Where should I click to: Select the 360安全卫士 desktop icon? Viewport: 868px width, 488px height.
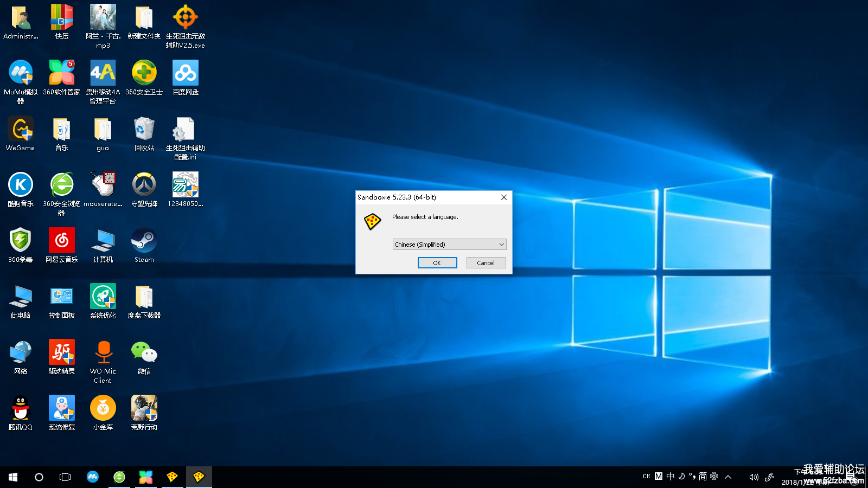click(x=144, y=73)
